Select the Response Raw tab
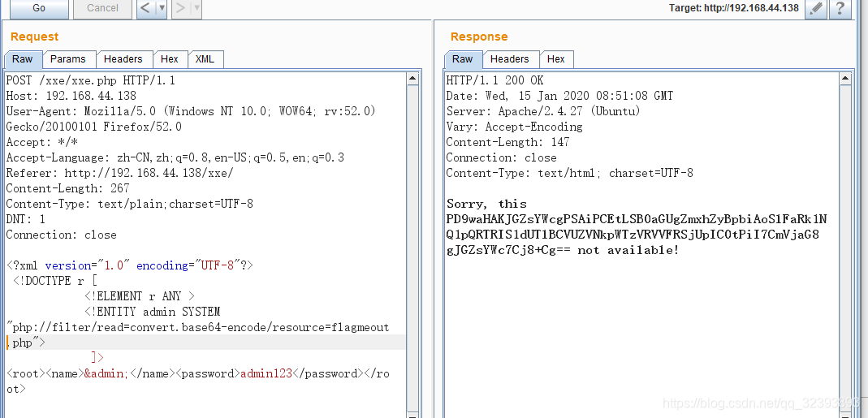This screenshot has height=418, width=868. 463,59
